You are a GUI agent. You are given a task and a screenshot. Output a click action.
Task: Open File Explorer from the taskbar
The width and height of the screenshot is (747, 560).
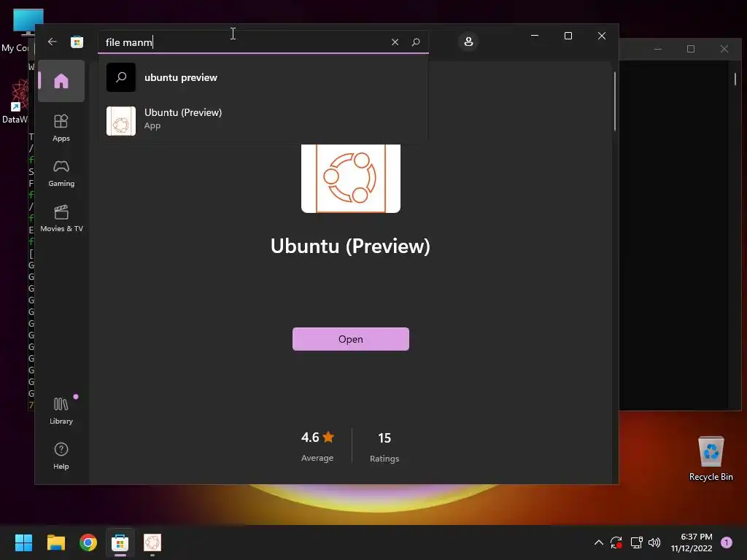[55, 542]
